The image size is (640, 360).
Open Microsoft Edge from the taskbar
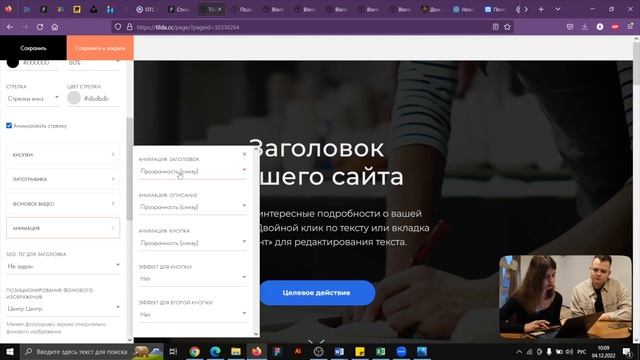click(215, 351)
